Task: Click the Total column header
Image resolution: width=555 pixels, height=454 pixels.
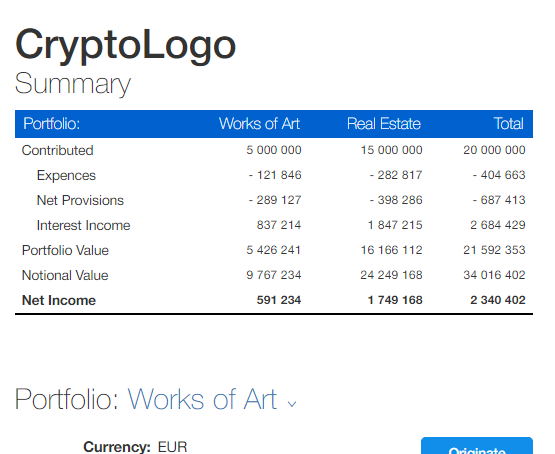Action: [x=509, y=124]
